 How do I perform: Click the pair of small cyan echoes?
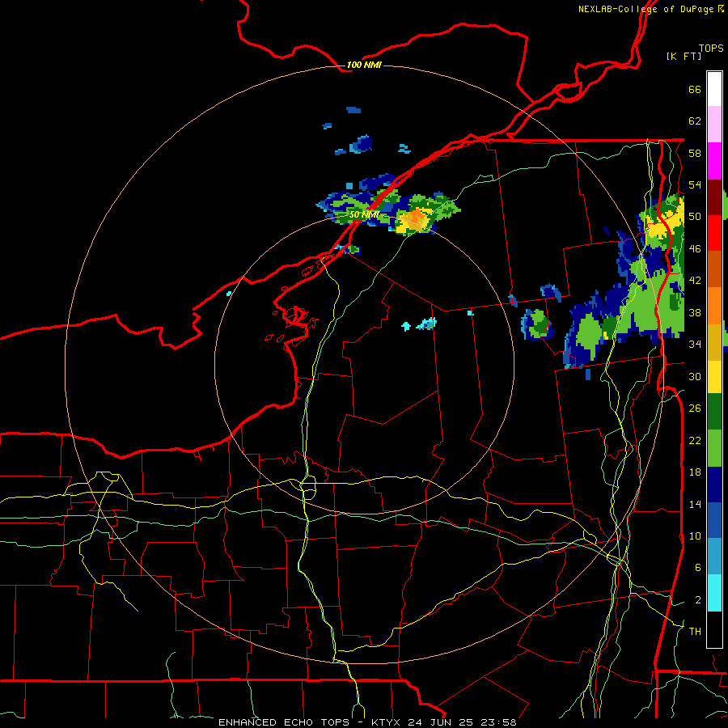pos(419,324)
